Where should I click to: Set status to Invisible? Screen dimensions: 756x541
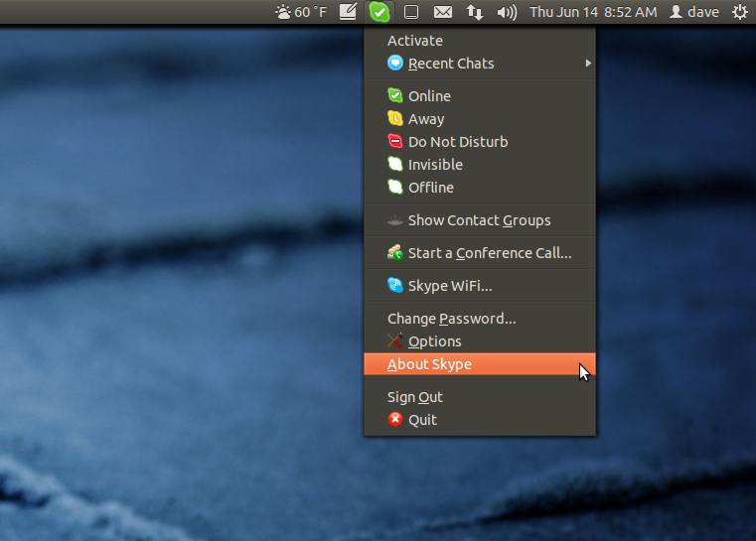tap(480, 165)
